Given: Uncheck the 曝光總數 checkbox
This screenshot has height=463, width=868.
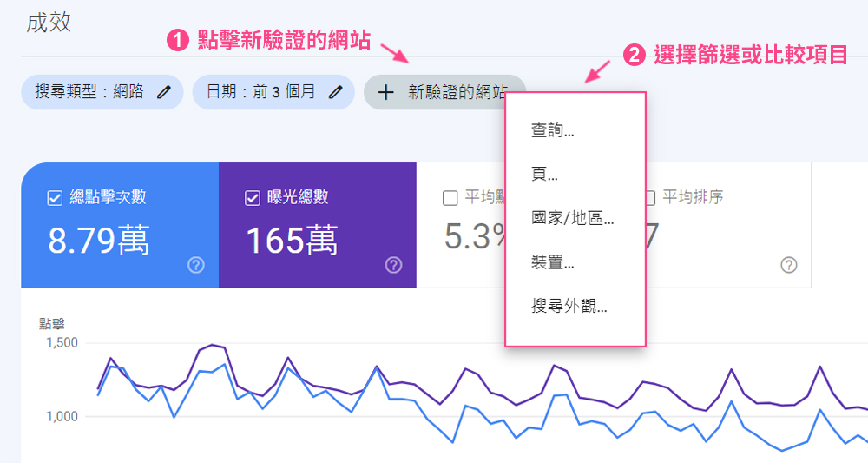Looking at the screenshot, I should pos(253,198).
